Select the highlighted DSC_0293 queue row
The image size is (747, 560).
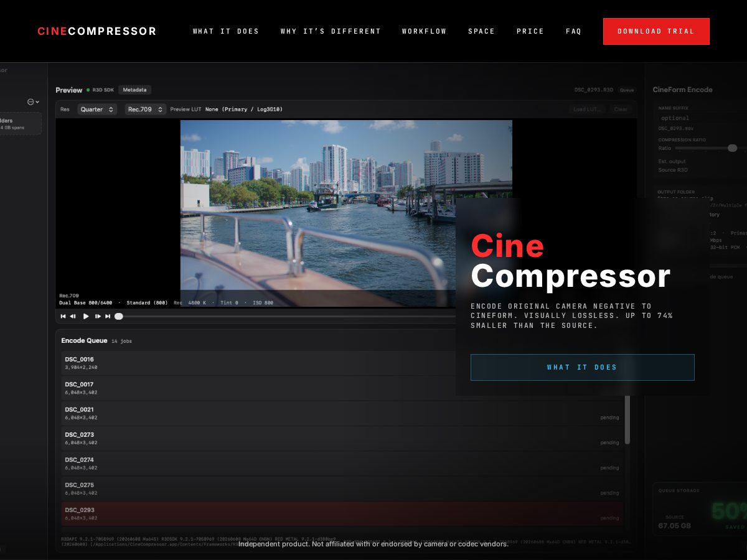click(342, 513)
